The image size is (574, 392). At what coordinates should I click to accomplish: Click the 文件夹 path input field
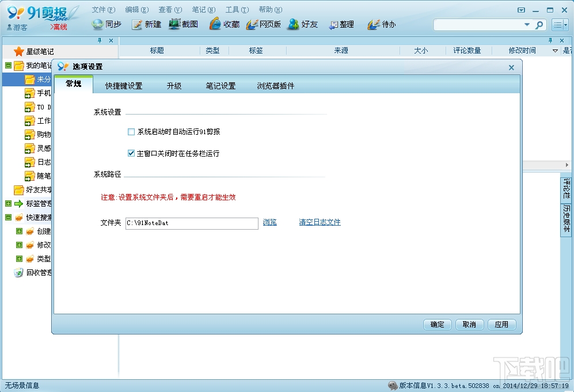pyautogui.click(x=192, y=223)
